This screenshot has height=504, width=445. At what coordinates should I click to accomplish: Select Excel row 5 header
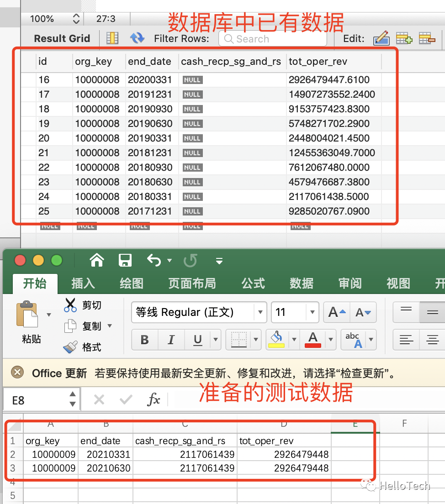12,495
